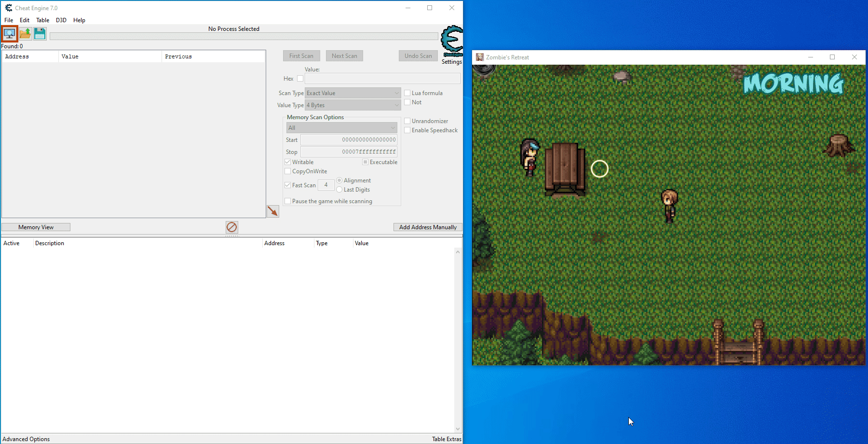Click address list scrollbar down arrow
This screenshot has height=444, width=868.
(458, 429)
